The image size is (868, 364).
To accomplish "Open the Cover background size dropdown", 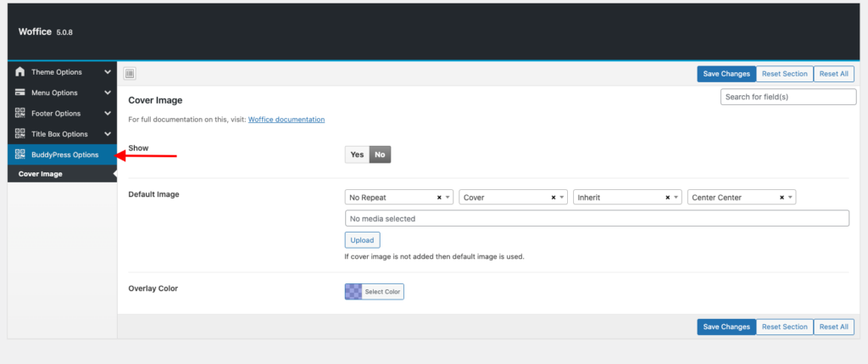I will (x=507, y=198).
